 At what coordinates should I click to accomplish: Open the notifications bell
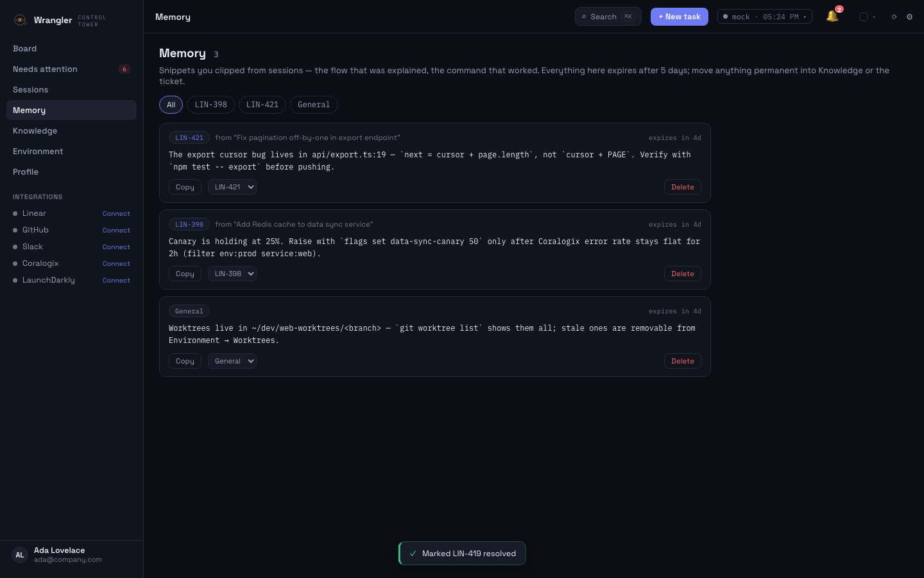[x=832, y=17]
